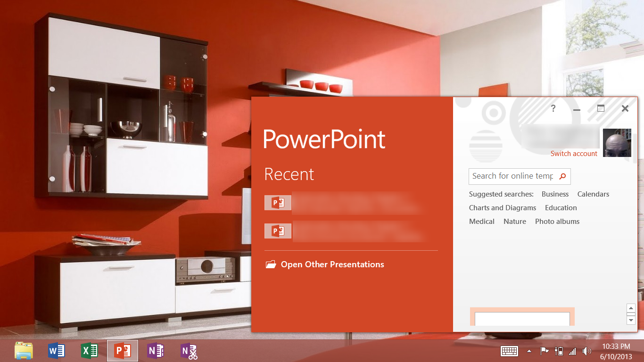Open the OneNote clipping tool with scissors
The height and width of the screenshot is (362, 644).
tap(189, 351)
